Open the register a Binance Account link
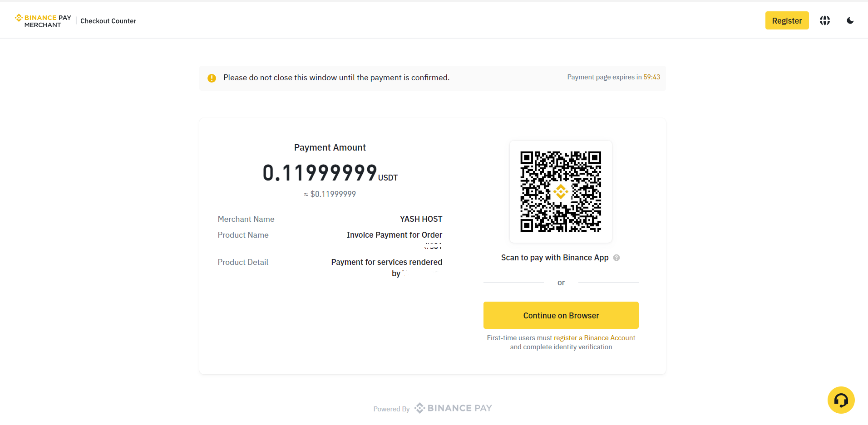 pos(594,338)
